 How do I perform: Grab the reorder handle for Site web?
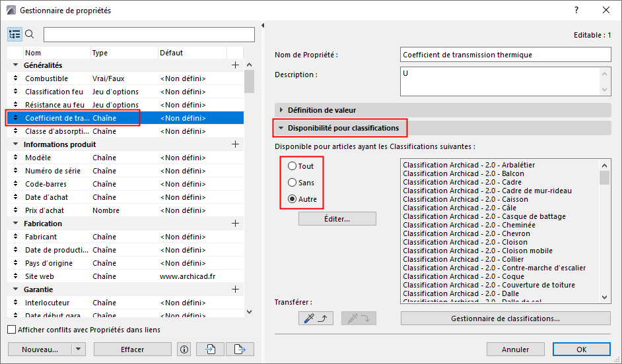pyautogui.click(x=15, y=276)
